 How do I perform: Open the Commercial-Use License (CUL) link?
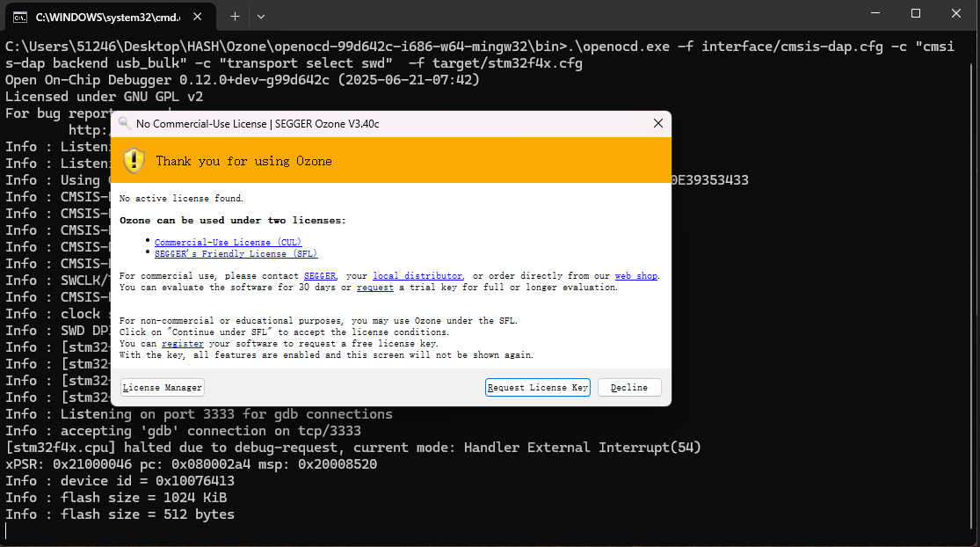click(228, 242)
